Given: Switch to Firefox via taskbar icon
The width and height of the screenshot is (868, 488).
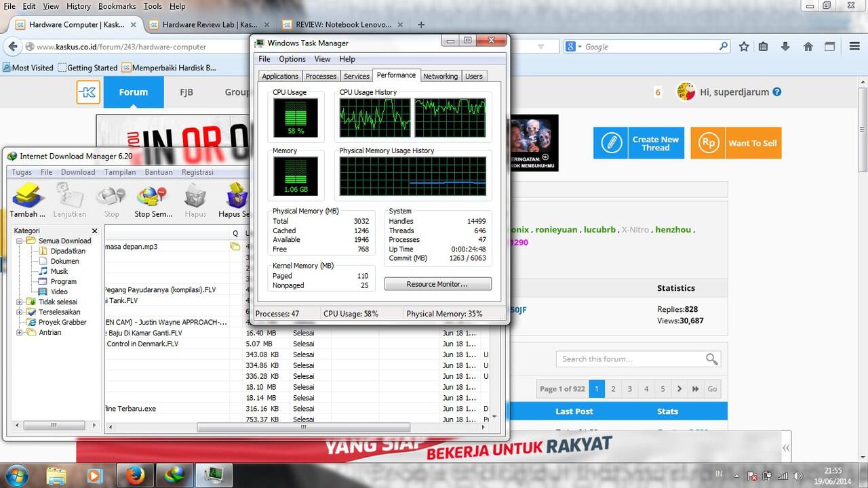Looking at the screenshot, I should tap(136, 474).
